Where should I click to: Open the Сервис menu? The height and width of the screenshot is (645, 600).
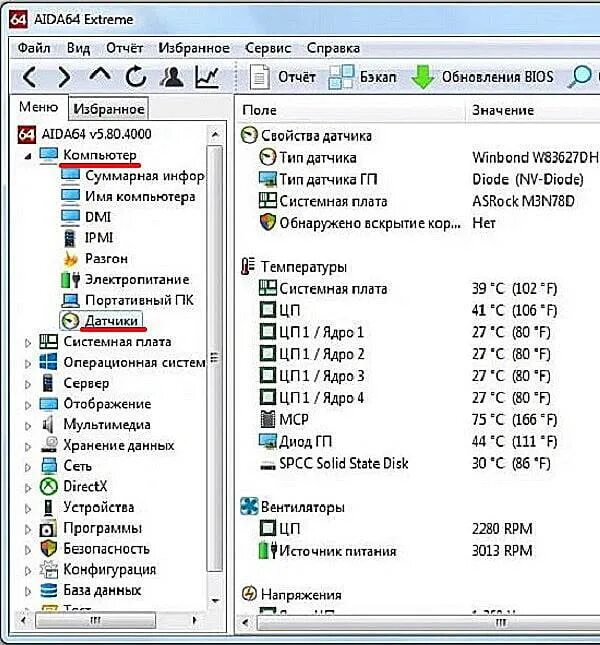tap(268, 48)
